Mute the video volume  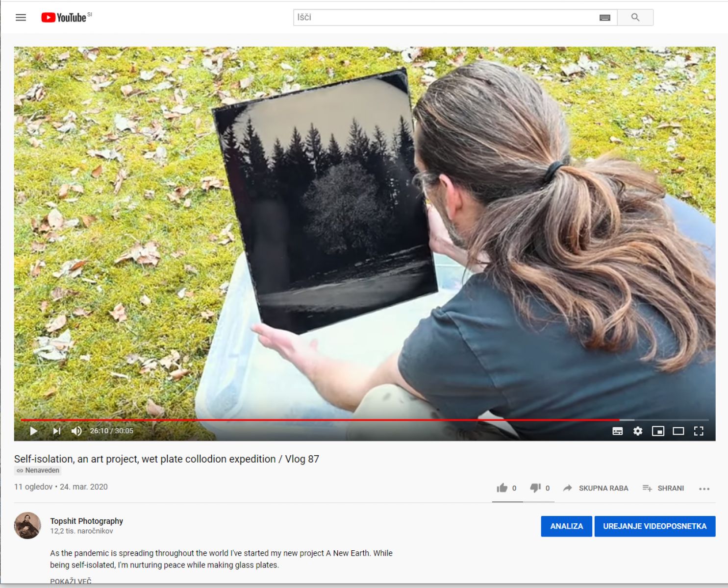click(76, 431)
